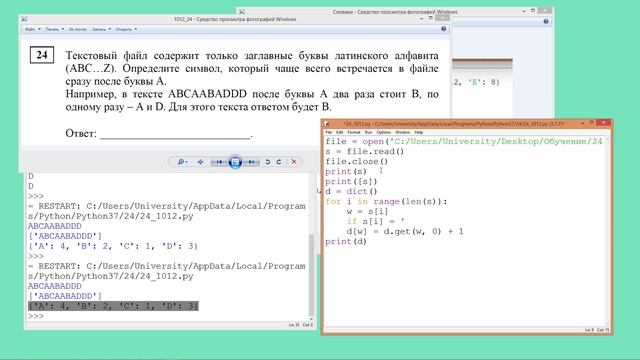640x360 pixels.
Task: Click the unhighlighted dictionary output line in shell
Action: coord(113,246)
